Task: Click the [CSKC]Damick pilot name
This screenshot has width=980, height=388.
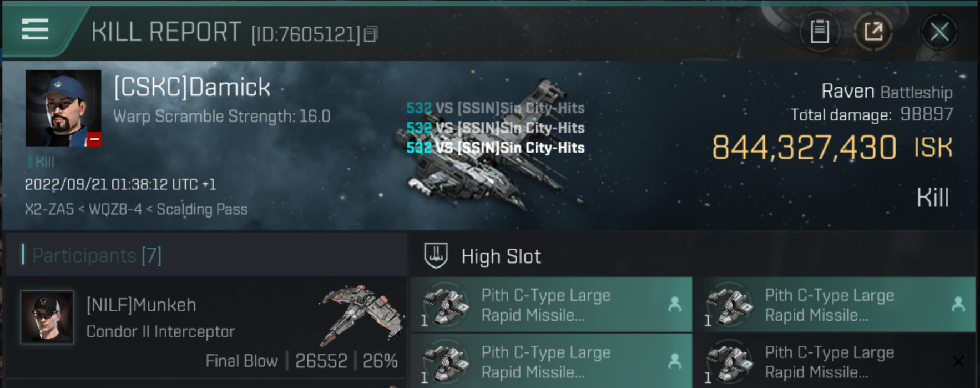Action: pyautogui.click(x=192, y=88)
